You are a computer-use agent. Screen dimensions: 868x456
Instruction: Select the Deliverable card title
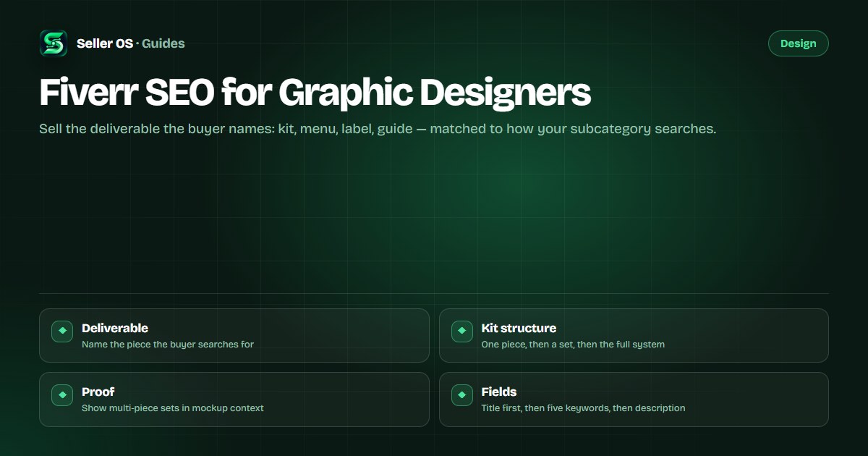[x=115, y=328]
